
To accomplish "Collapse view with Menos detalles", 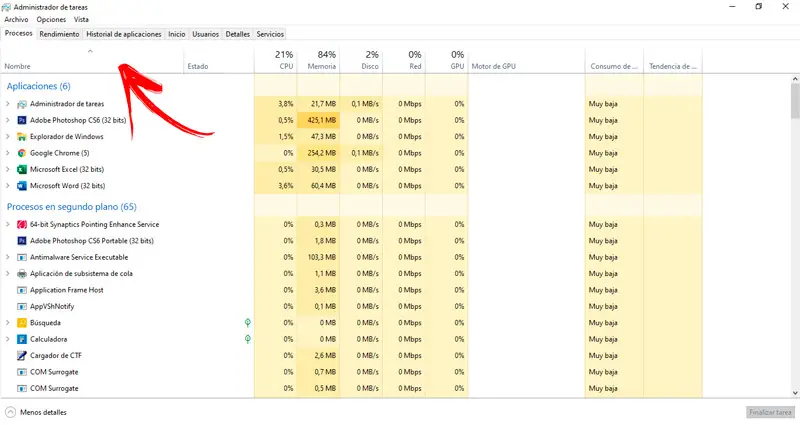I will click(x=36, y=412).
